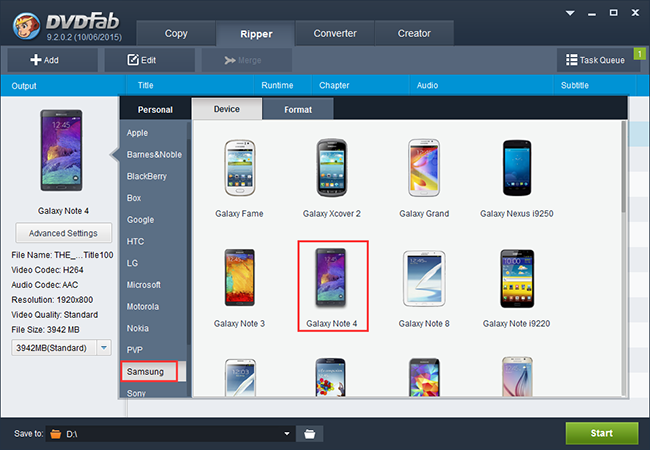650x450 pixels.
Task: Switch to the Format tab
Action: (x=298, y=109)
